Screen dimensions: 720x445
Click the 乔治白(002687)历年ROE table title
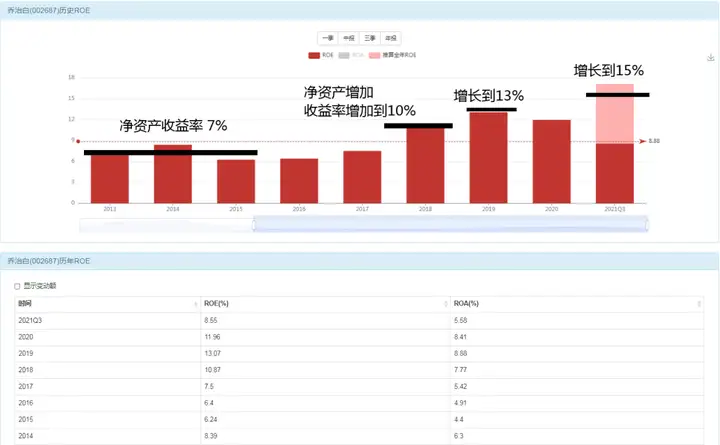coord(49,261)
